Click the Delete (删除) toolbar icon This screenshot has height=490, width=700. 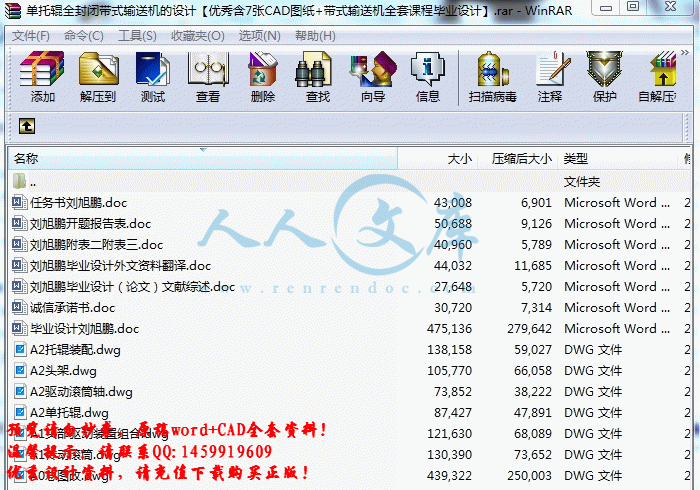click(262, 77)
